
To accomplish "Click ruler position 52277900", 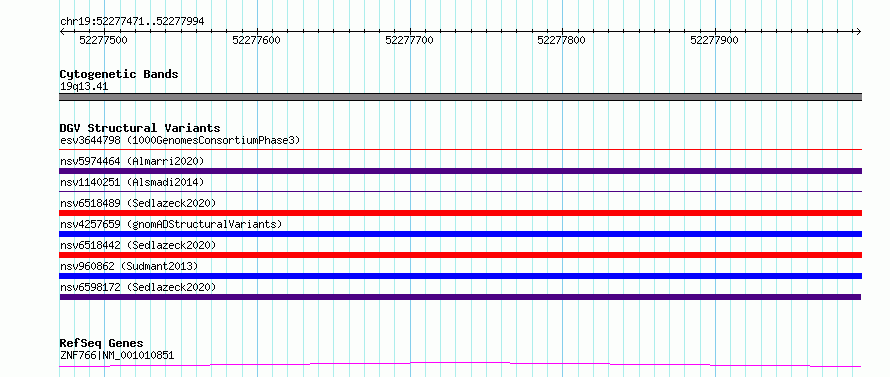I will point(715,40).
